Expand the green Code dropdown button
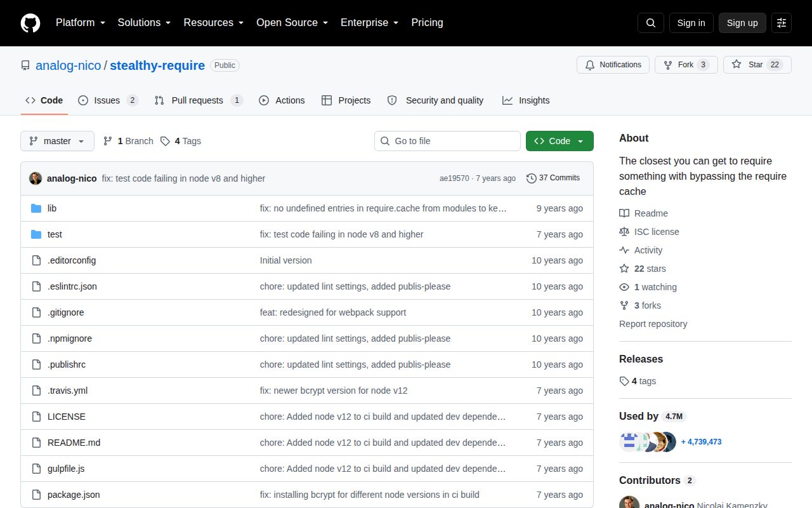The width and height of the screenshot is (812, 508). tap(560, 141)
